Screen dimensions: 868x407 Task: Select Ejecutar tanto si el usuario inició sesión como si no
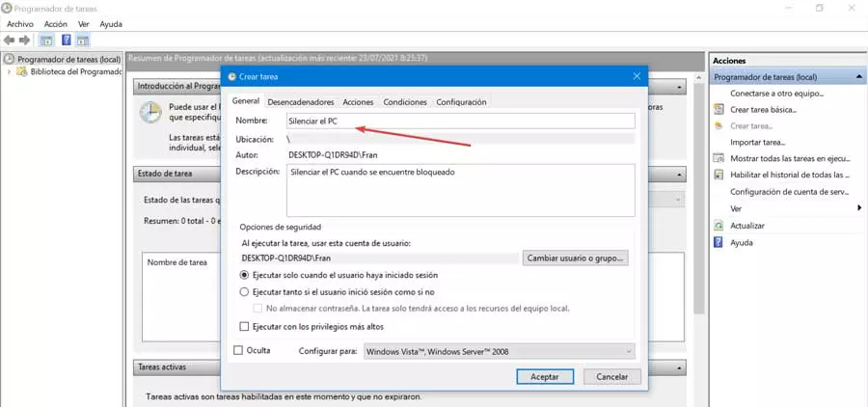(x=245, y=291)
